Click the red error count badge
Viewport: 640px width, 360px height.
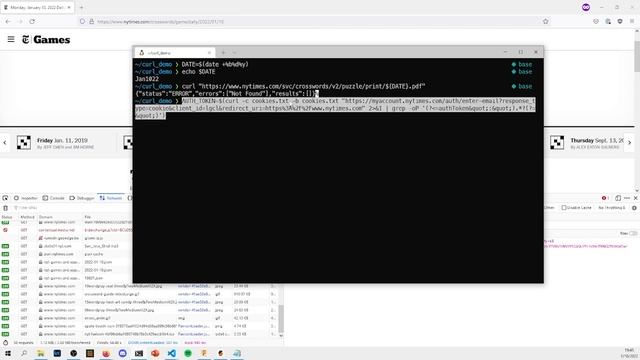pyautogui.click(x=605, y=198)
